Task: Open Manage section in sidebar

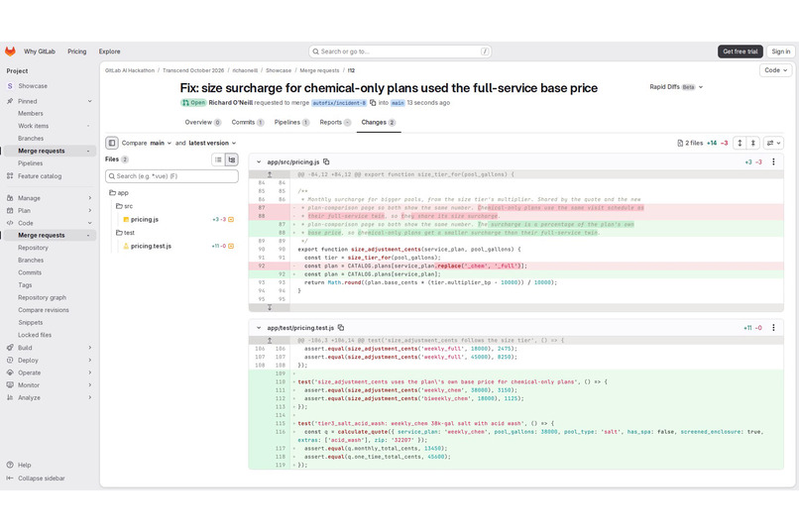Action: 49,198
